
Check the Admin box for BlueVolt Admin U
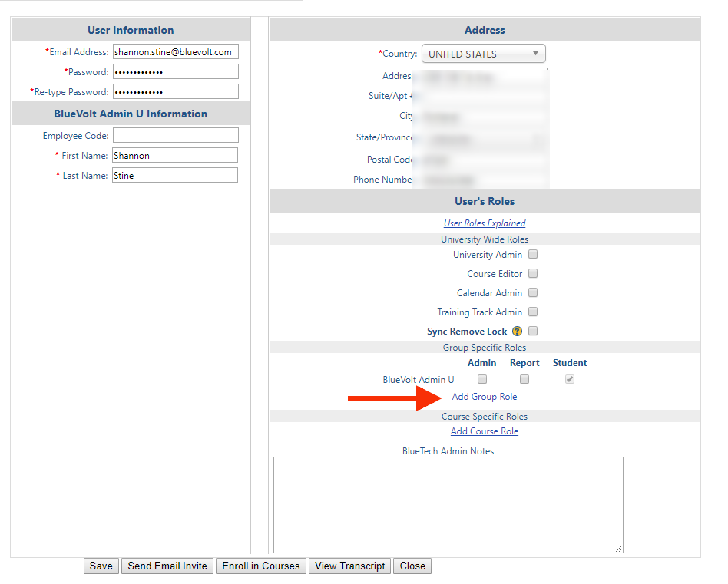[x=481, y=378]
